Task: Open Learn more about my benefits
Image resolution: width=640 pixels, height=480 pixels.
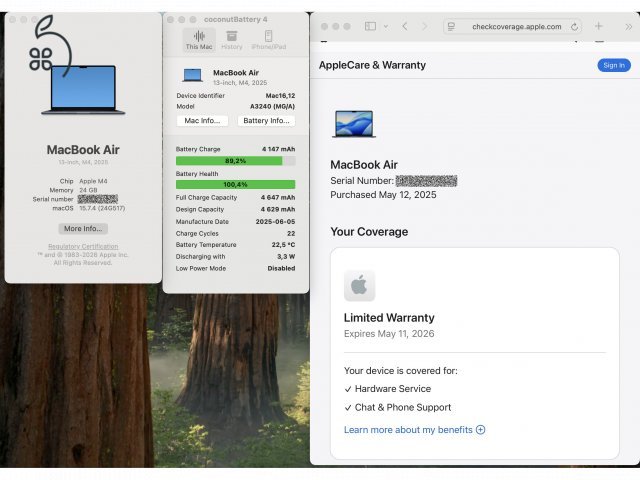Action: click(x=408, y=430)
